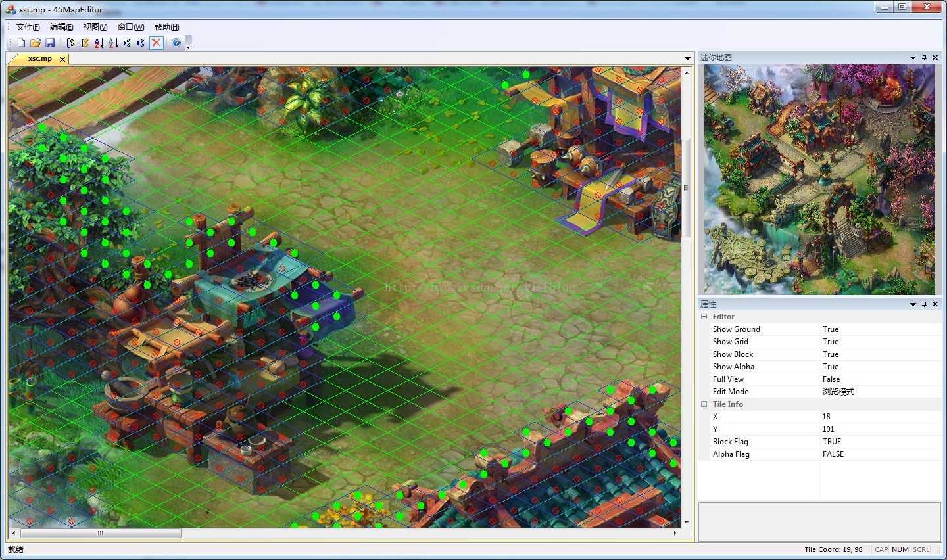The height and width of the screenshot is (560, 947).
Task: Click the map scroll right arrow
Action: [675, 533]
